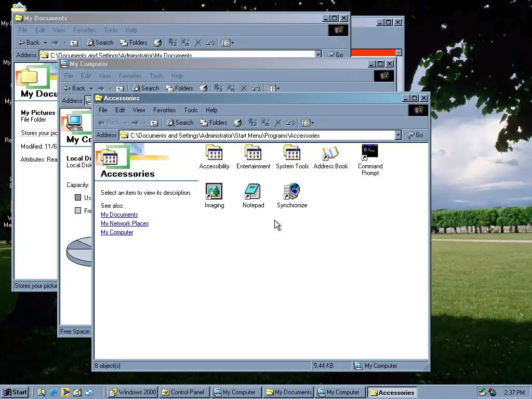The width and height of the screenshot is (532, 399).
Task: Click the Go button in Accessories address bar
Action: point(416,135)
